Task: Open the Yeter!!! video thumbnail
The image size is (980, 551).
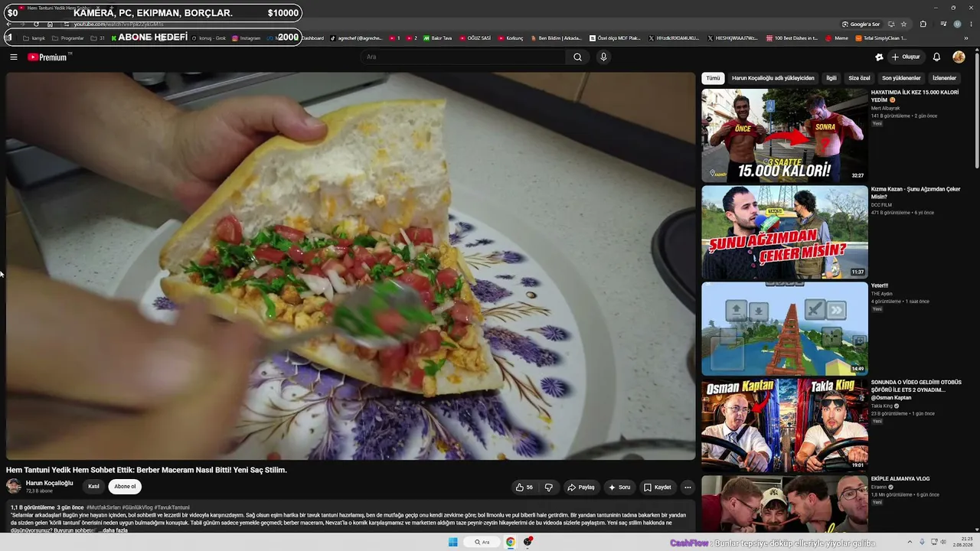Action: [785, 328]
